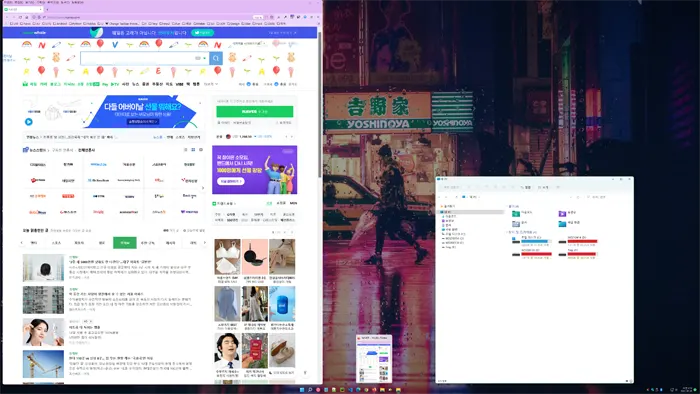Switch newsstand to list view
The height and width of the screenshot is (394, 700).
point(186,150)
